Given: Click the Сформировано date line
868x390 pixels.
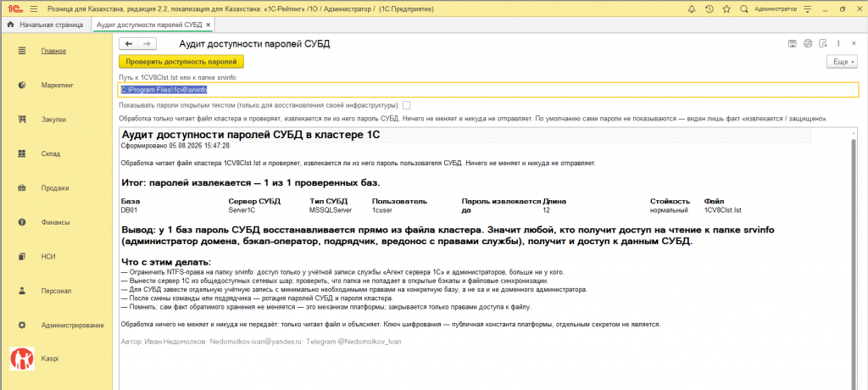Looking at the screenshot, I should (x=175, y=146).
